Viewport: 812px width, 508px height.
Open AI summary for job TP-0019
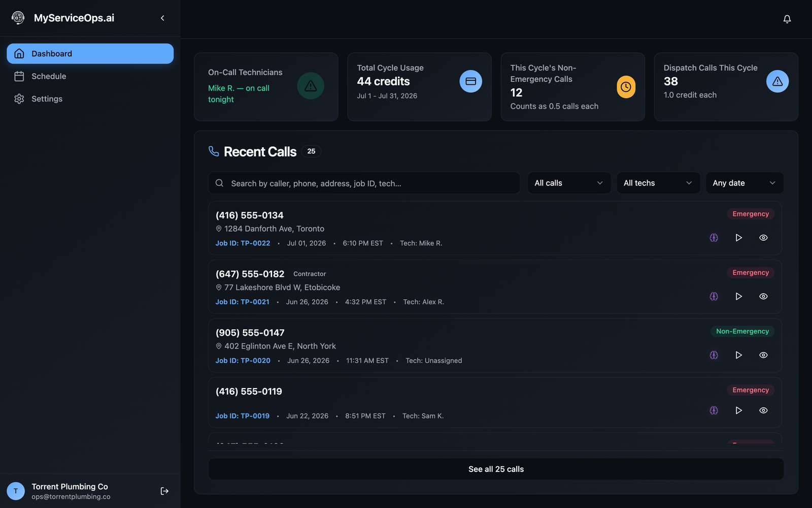(714, 410)
